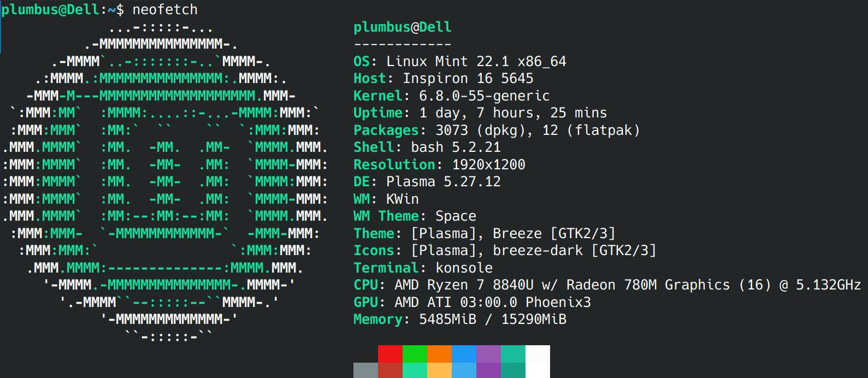Viewport: 868px width, 378px height.
Task: Click 'breeze-dark [GTK2/3]' in the Icons line
Action: [574, 250]
